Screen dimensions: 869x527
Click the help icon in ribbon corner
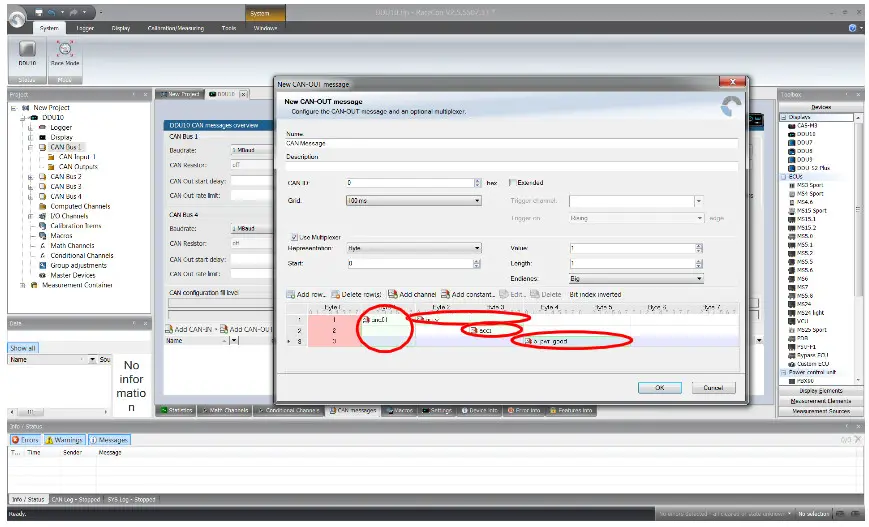[852, 28]
